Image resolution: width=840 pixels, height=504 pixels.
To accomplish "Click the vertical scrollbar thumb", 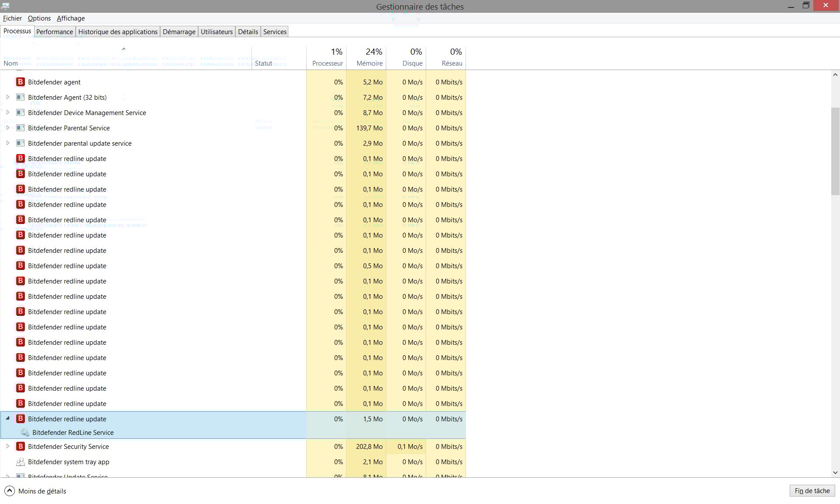I will (835, 151).
